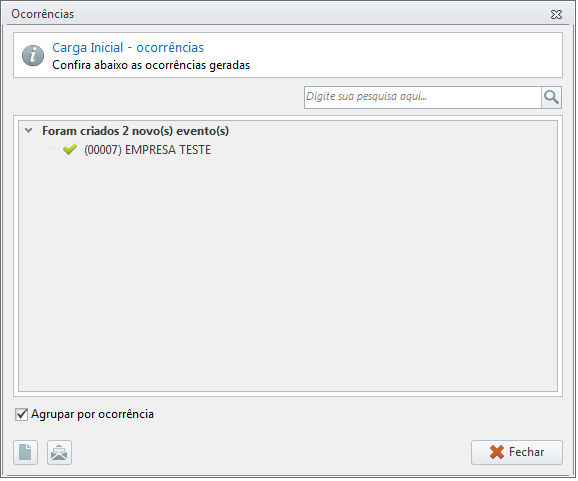Select the Foram criados 2 novo(s) evento(s) row
Image resolution: width=578 pixels, height=481 pixels.
(x=135, y=131)
